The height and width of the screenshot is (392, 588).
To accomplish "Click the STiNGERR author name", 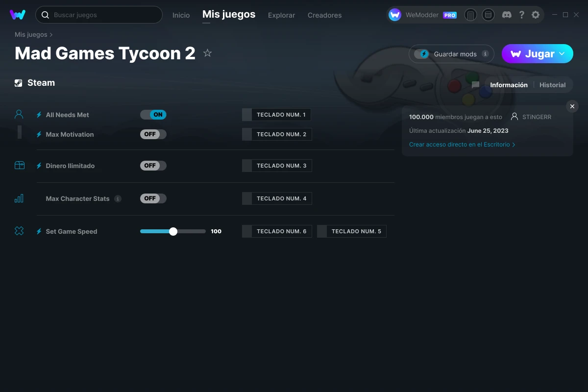I will pyautogui.click(x=537, y=117).
